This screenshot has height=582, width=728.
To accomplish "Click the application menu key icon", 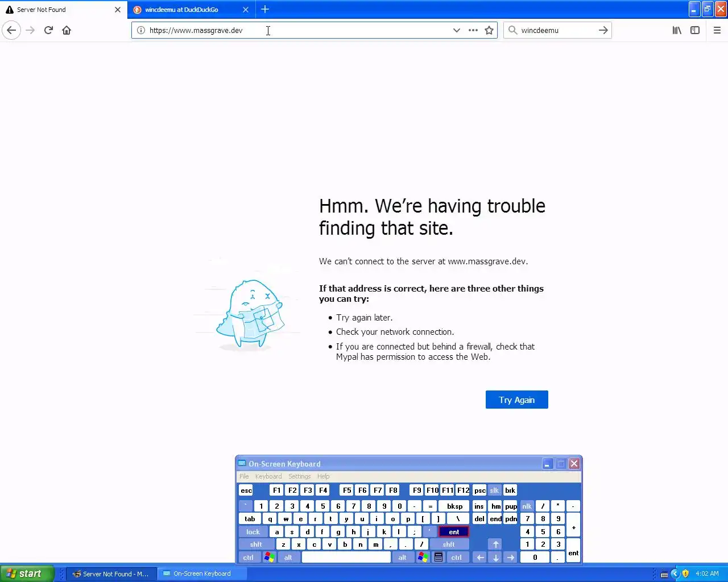I will [x=438, y=557].
